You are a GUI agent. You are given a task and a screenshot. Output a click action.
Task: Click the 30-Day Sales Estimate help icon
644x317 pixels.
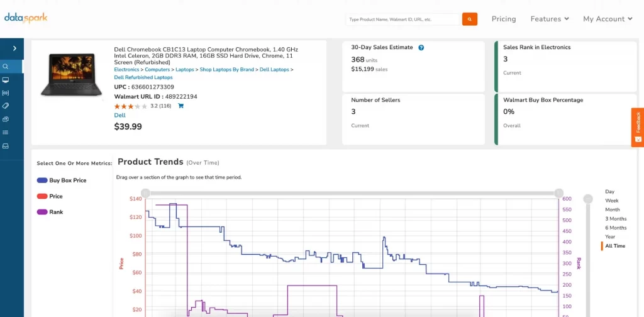(x=421, y=47)
